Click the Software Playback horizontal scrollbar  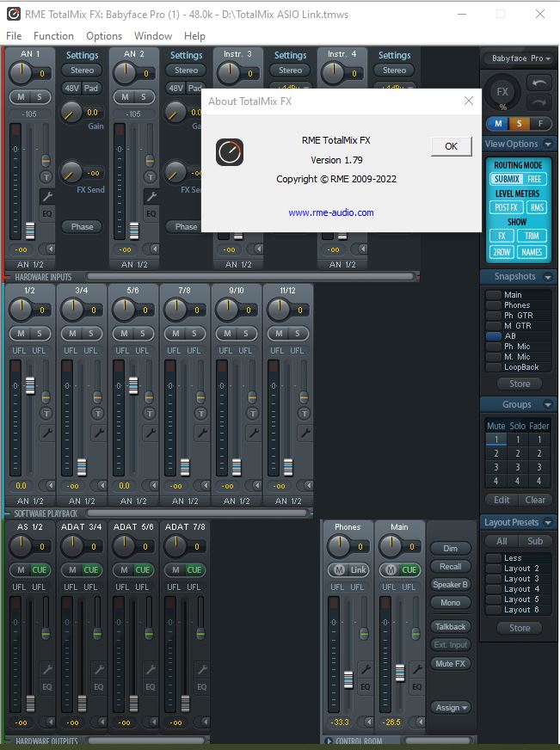(x=197, y=513)
